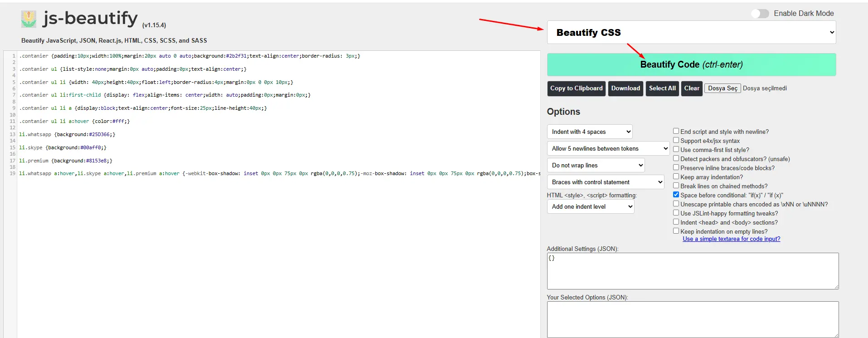This screenshot has width=868, height=338.
Task: Toggle the Enable Dark Mode switch
Action: 760,14
